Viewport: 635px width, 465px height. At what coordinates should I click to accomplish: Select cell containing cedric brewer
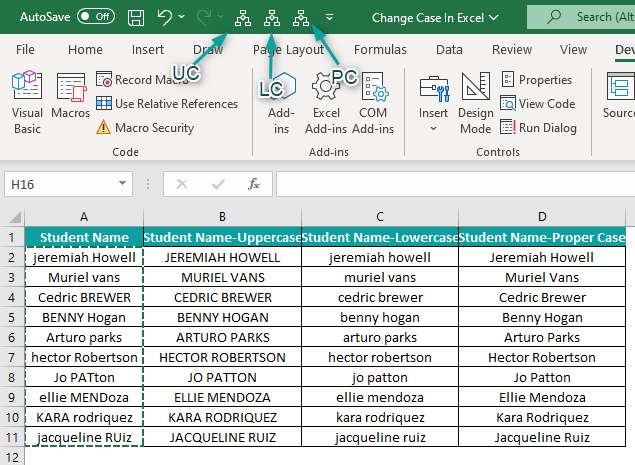(380, 297)
